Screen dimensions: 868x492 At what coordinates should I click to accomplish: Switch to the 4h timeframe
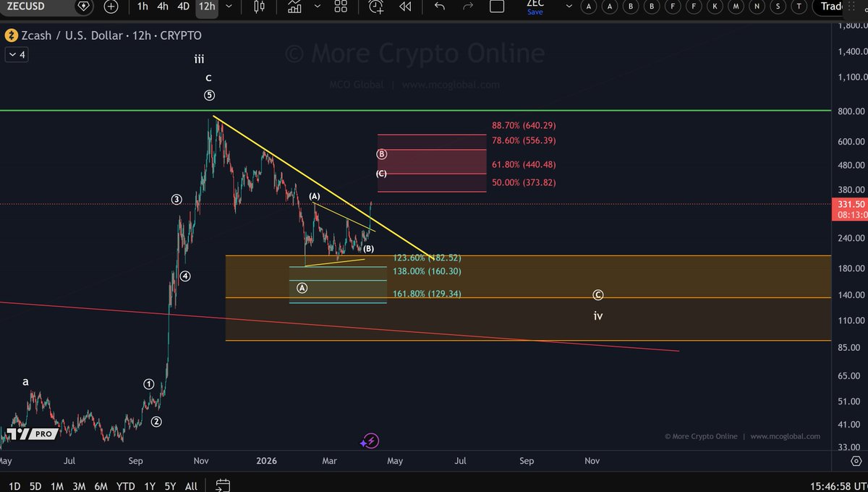[163, 7]
